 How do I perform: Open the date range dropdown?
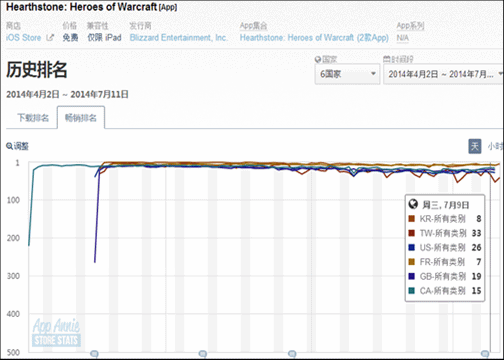(444, 74)
